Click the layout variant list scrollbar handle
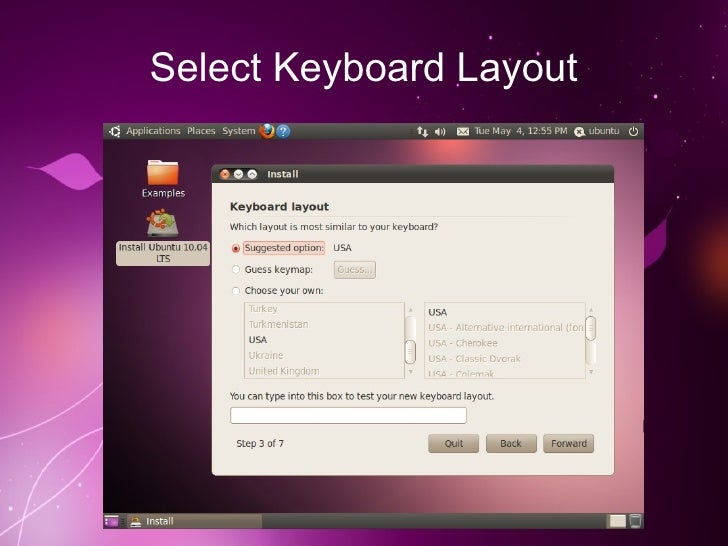 click(x=591, y=328)
